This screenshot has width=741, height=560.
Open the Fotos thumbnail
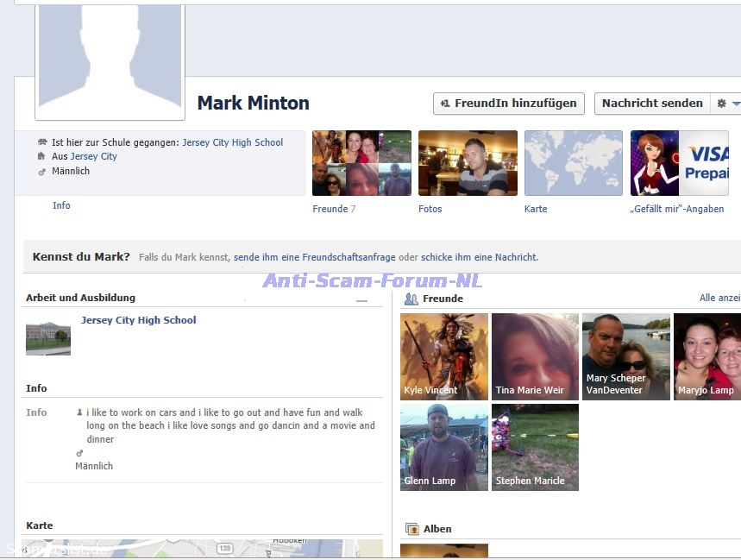pos(468,163)
